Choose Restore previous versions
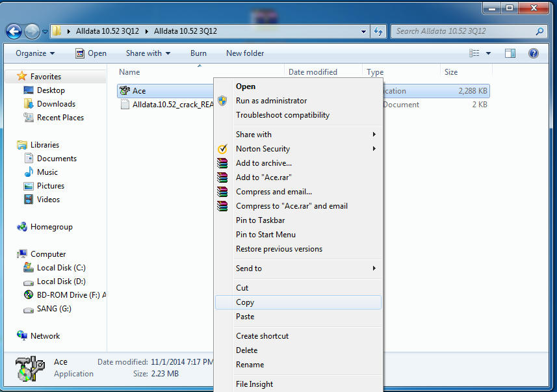 [x=298, y=249]
